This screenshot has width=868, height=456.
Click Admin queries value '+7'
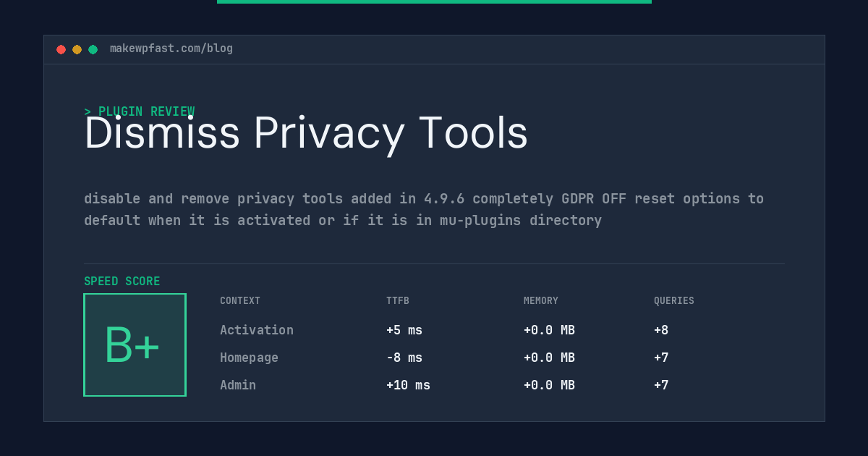click(x=661, y=385)
